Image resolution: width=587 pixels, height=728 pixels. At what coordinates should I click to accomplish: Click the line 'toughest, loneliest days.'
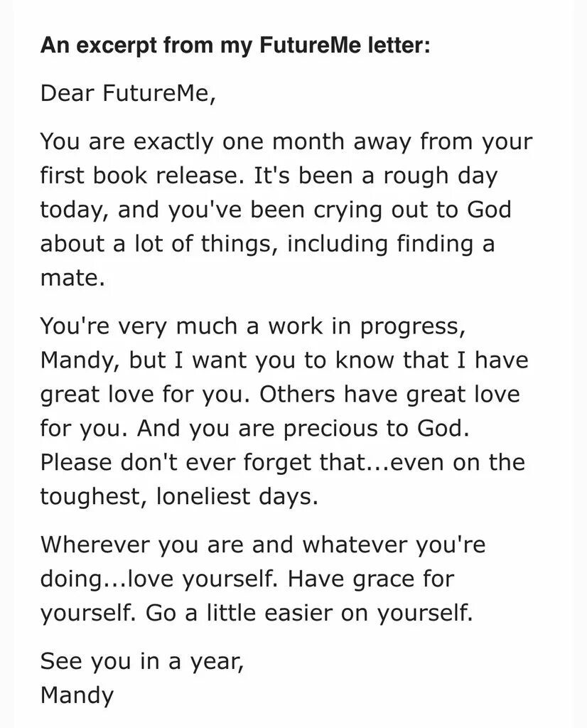tap(179, 497)
